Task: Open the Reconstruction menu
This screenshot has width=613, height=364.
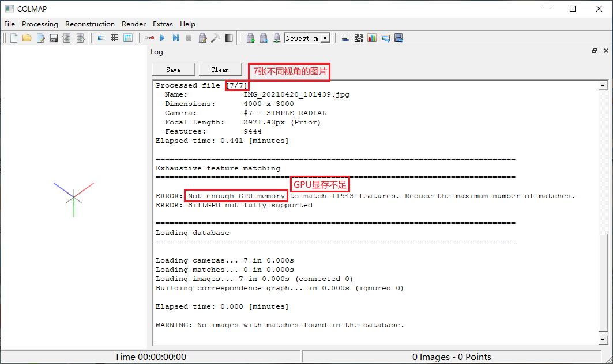Action: (x=89, y=24)
